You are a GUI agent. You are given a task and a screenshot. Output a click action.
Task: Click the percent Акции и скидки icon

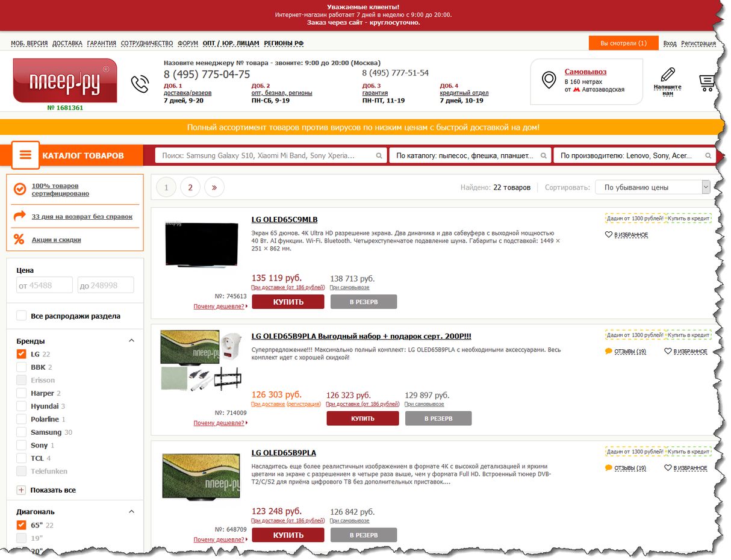coord(19,239)
